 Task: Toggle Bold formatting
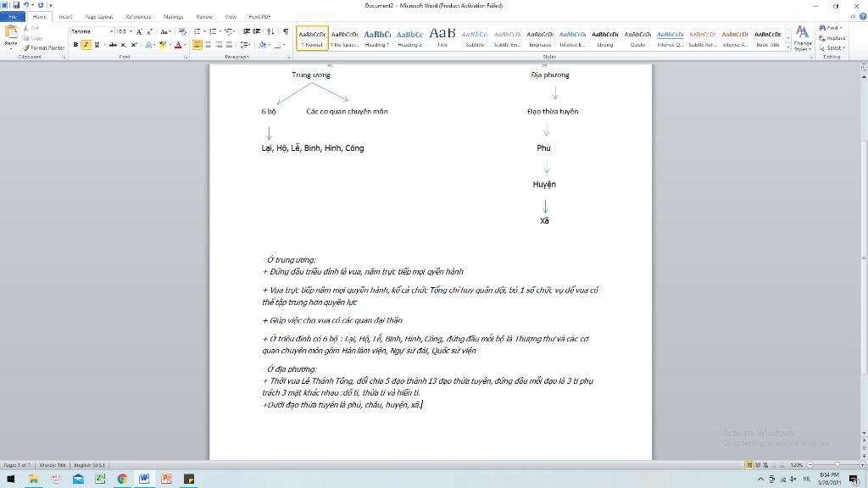click(x=75, y=45)
